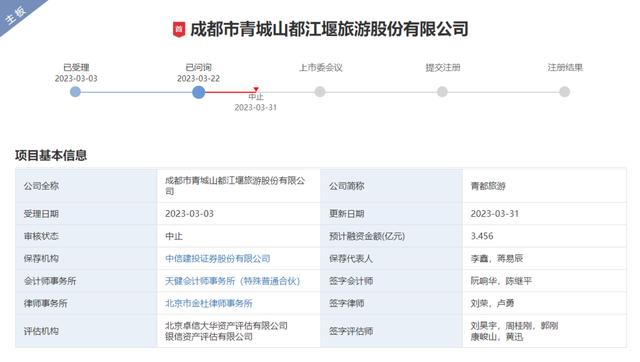
Task: Click the 签字律师 label cell
Action: (392, 303)
